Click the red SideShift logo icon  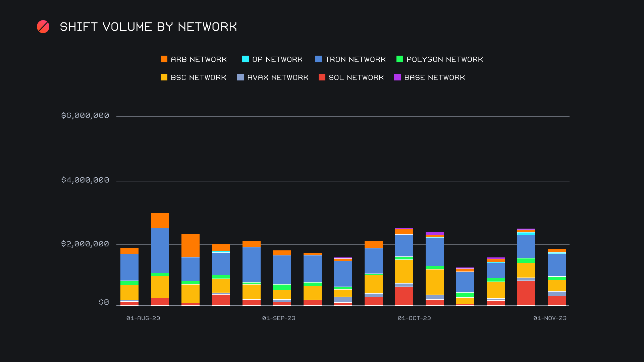click(43, 27)
